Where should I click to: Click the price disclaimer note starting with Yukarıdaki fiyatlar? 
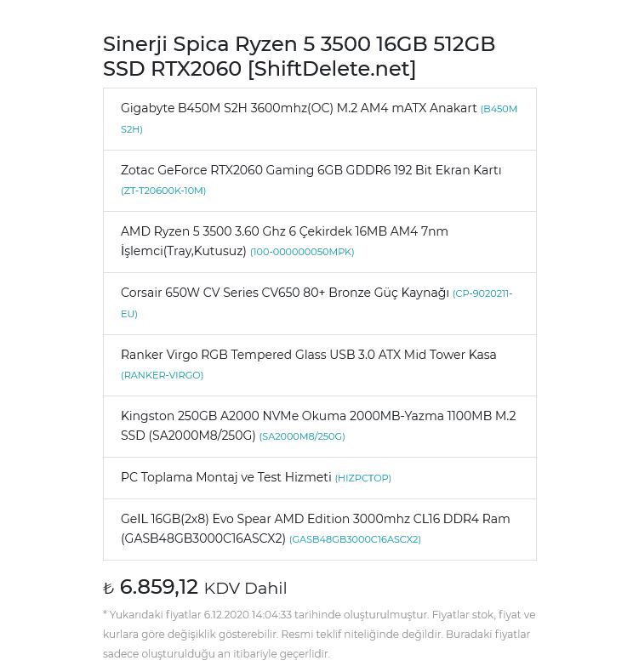tap(319, 634)
